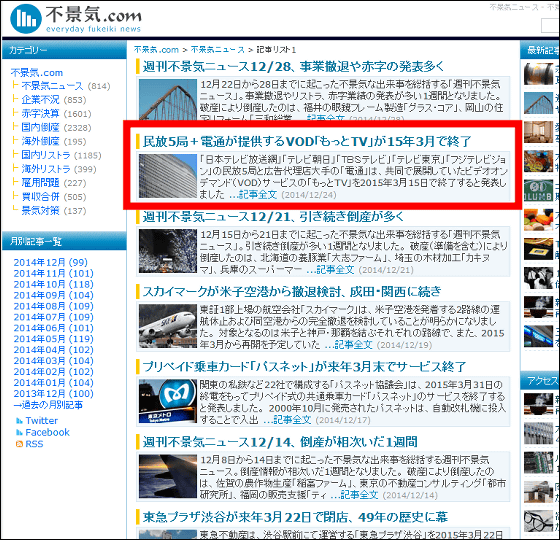The image size is (560, 540).
Task: Open 国内リストラ category link
Action: tap(46, 155)
